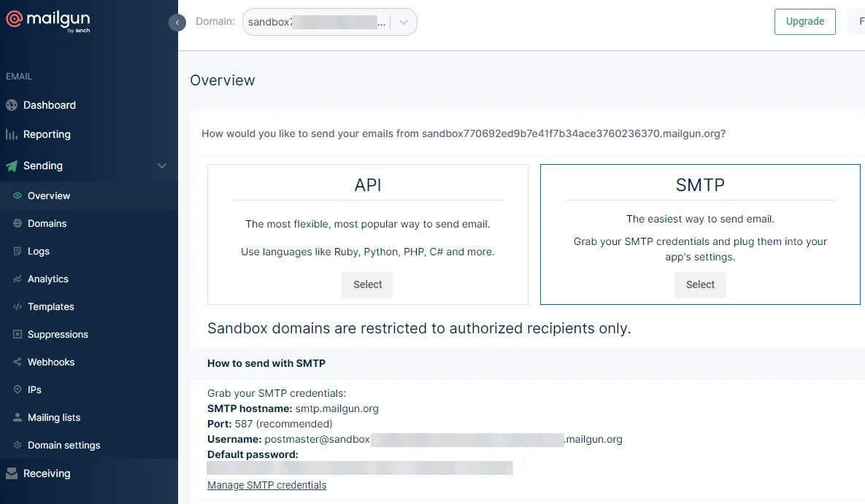Collapse the sidebar with the arrow toggle

click(x=177, y=23)
